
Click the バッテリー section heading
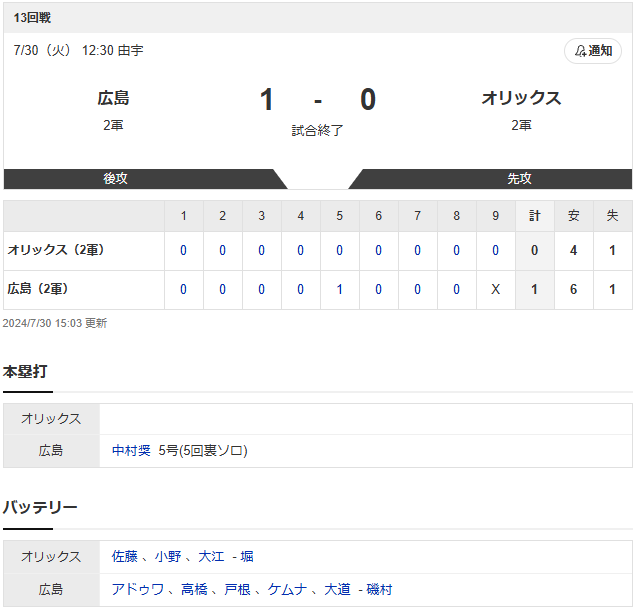40,508
